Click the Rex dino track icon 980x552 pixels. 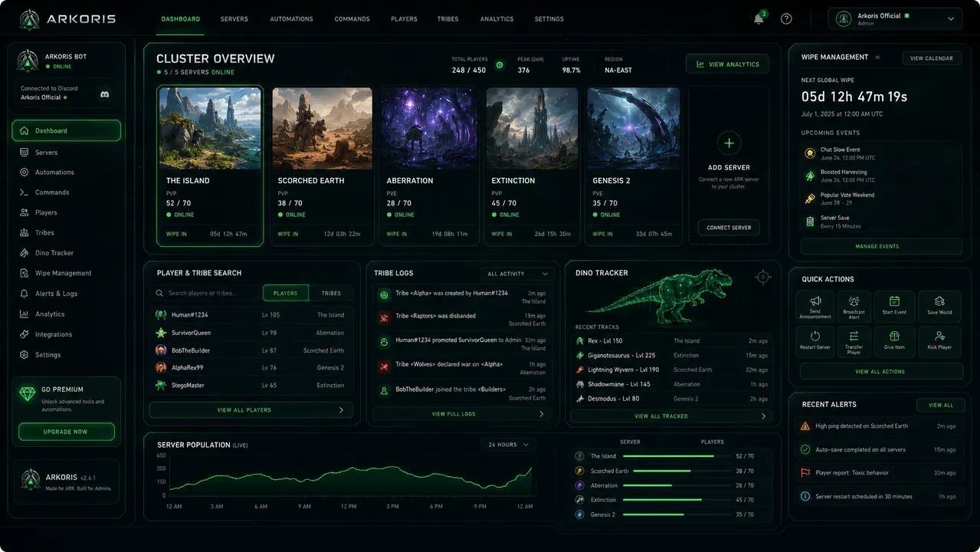point(580,340)
